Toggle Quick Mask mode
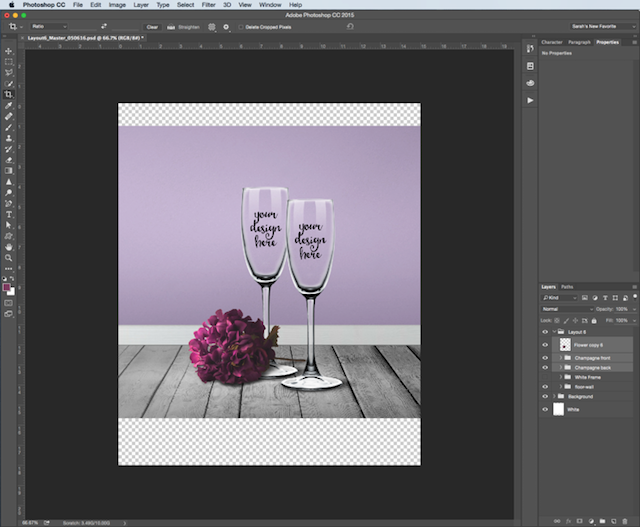This screenshot has height=527, width=640. click(8, 303)
